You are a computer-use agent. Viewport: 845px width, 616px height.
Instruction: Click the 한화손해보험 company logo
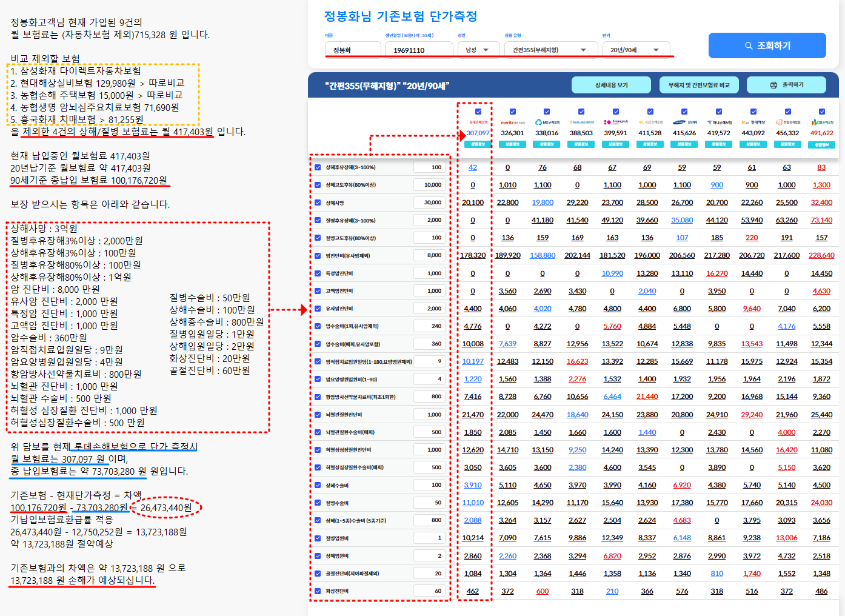coord(787,122)
